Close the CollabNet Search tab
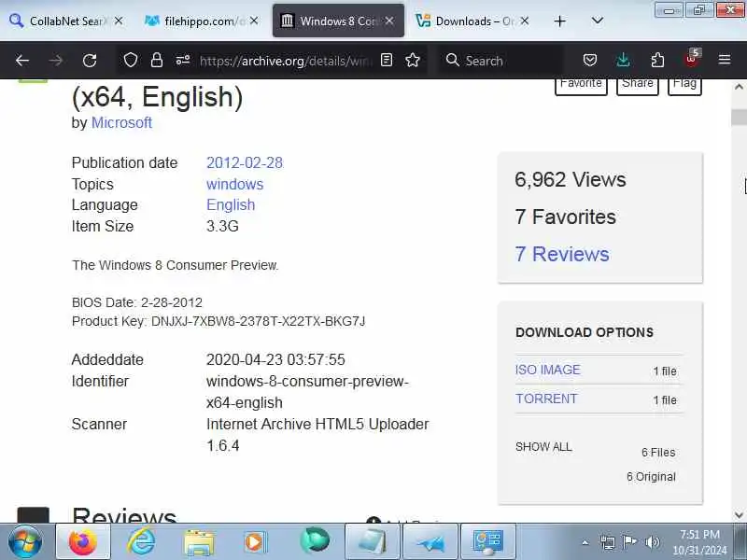 119,21
